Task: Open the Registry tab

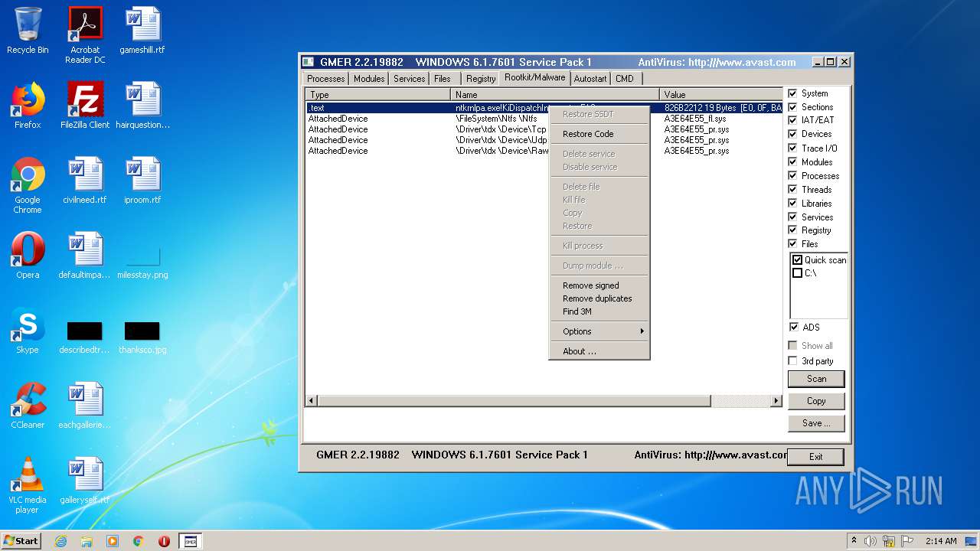Action: 481,79
